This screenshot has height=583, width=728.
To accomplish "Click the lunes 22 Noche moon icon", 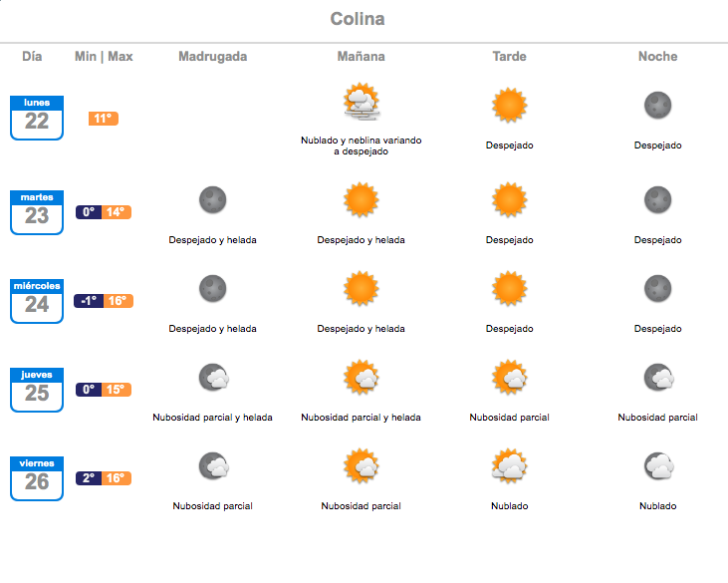I will click(658, 106).
